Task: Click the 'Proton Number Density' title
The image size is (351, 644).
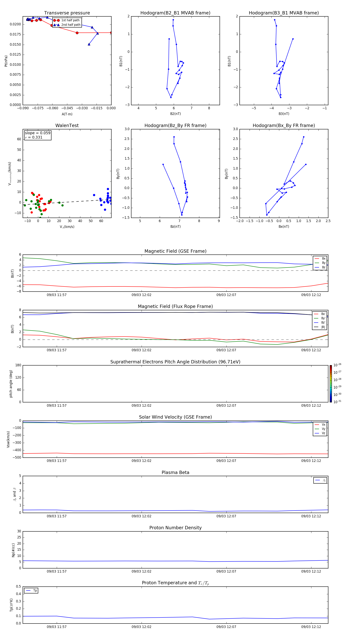Action: [x=175, y=528]
